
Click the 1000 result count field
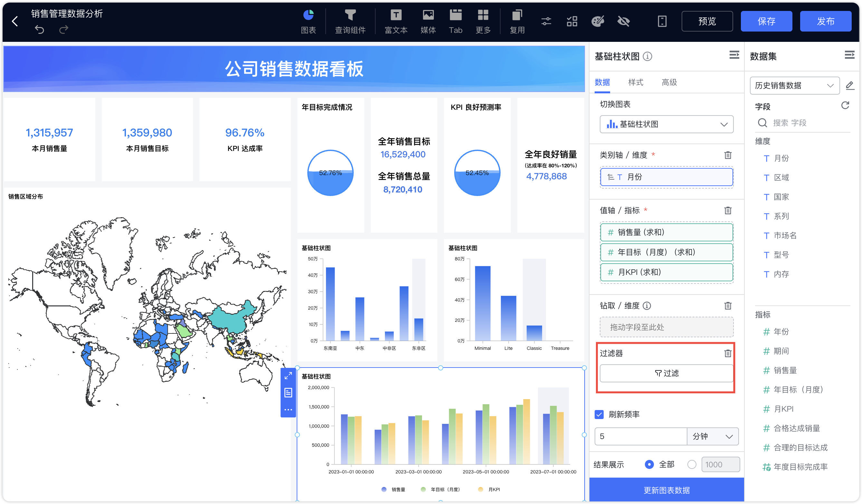[x=720, y=464]
